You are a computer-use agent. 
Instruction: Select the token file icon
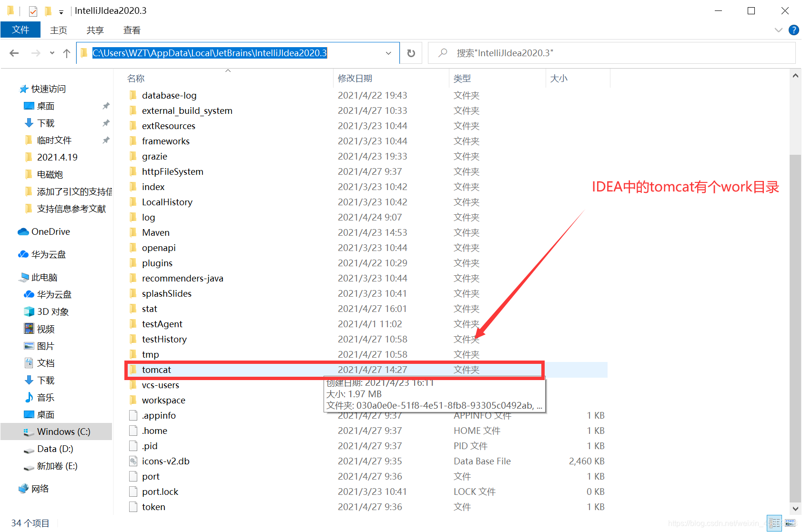133,507
